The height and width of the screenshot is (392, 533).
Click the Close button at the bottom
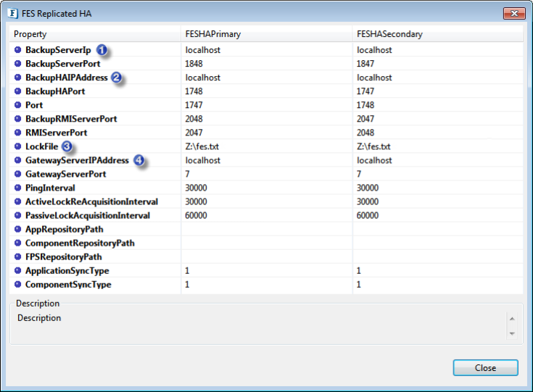coord(485,368)
